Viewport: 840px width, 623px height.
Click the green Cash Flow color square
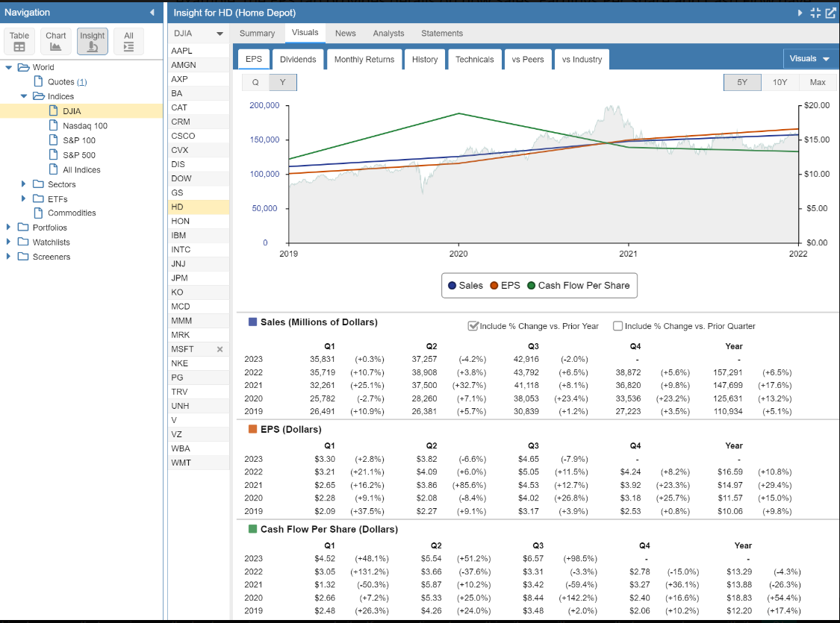[253, 529]
